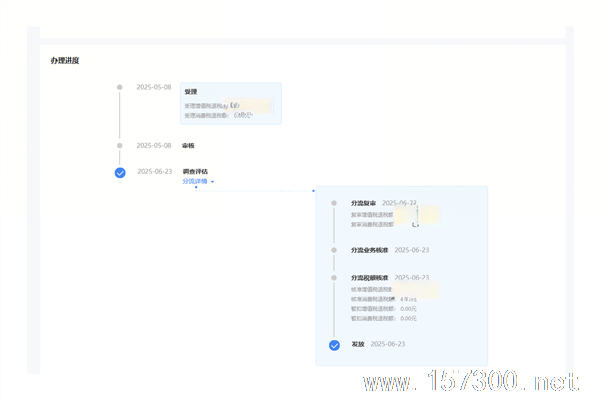The image size is (600, 400).
Task: Click the 复审消费税退税额 line
Action: [x=385, y=224]
